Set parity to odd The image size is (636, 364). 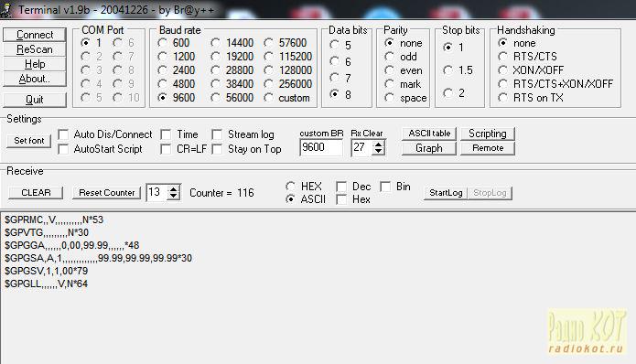point(390,57)
